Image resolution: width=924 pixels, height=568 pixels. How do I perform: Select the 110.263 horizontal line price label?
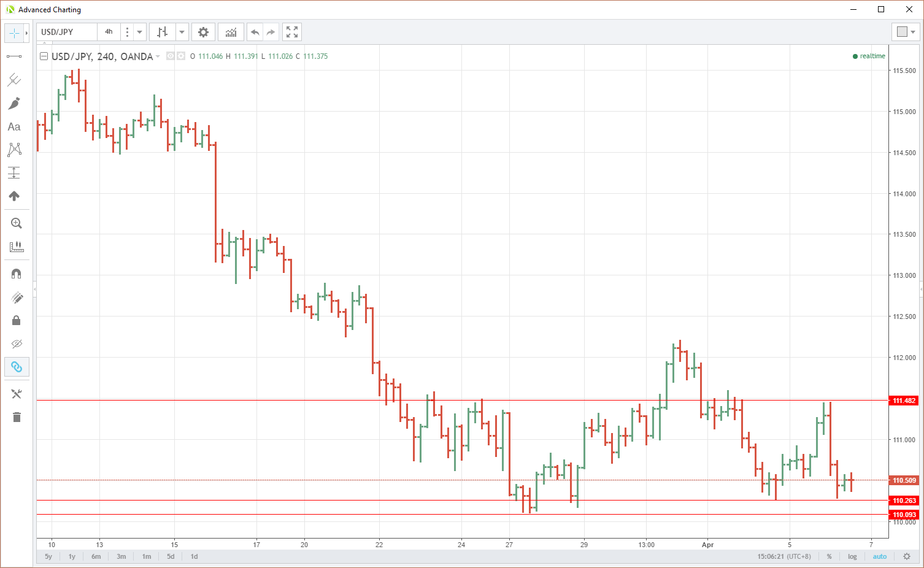pyautogui.click(x=904, y=501)
